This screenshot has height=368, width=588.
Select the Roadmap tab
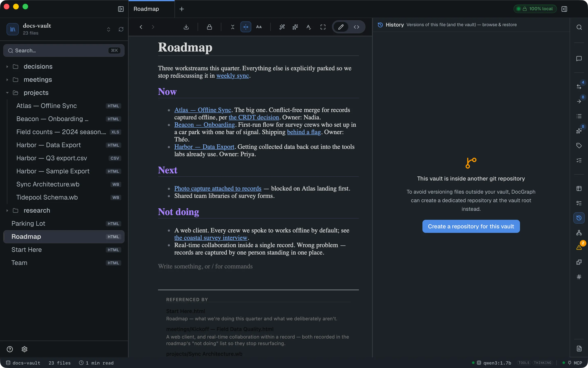(151, 9)
